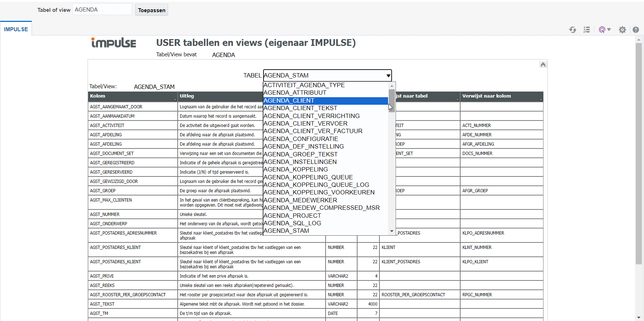Choose AGENDA_MEDEW_COMPRESSED_MSR option
This screenshot has height=321, width=644.
[x=326, y=208]
